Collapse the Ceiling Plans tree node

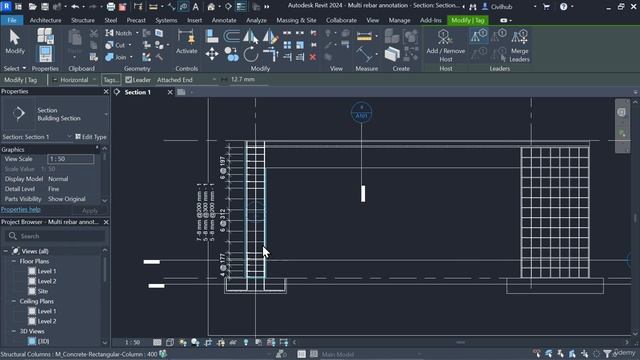pos(14,301)
